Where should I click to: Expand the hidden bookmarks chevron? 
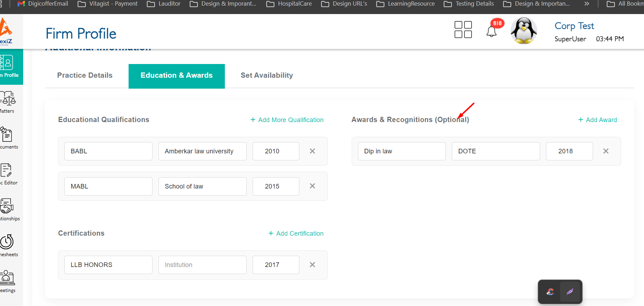(x=587, y=4)
